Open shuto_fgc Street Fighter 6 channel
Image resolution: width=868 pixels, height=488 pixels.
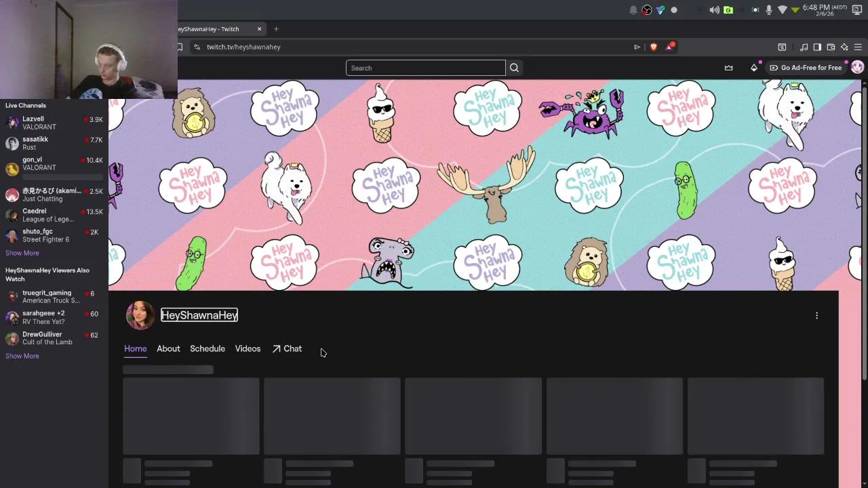click(54, 235)
